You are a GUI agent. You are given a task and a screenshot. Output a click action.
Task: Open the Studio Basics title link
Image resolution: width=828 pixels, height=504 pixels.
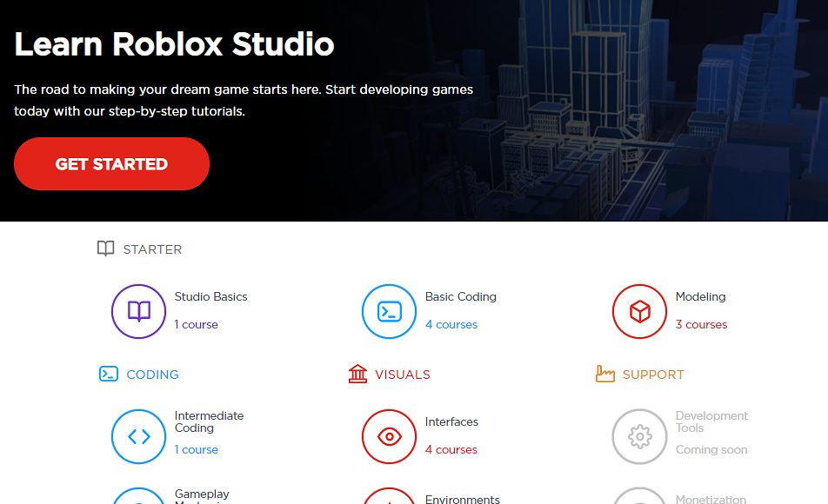(x=210, y=296)
